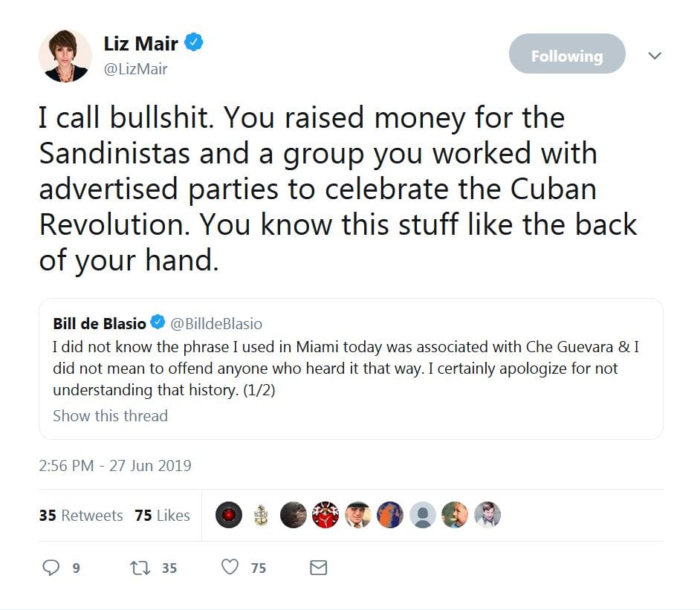The image size is (700, 610).
Task: View the 35 Retweets list
Action: 81,515
